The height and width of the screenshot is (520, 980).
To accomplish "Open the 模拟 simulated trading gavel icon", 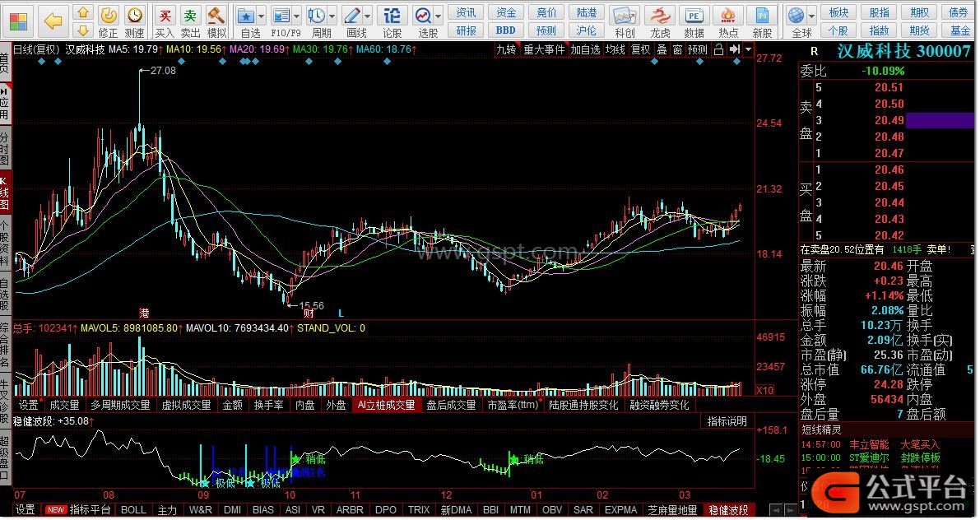I will (216, 15).
